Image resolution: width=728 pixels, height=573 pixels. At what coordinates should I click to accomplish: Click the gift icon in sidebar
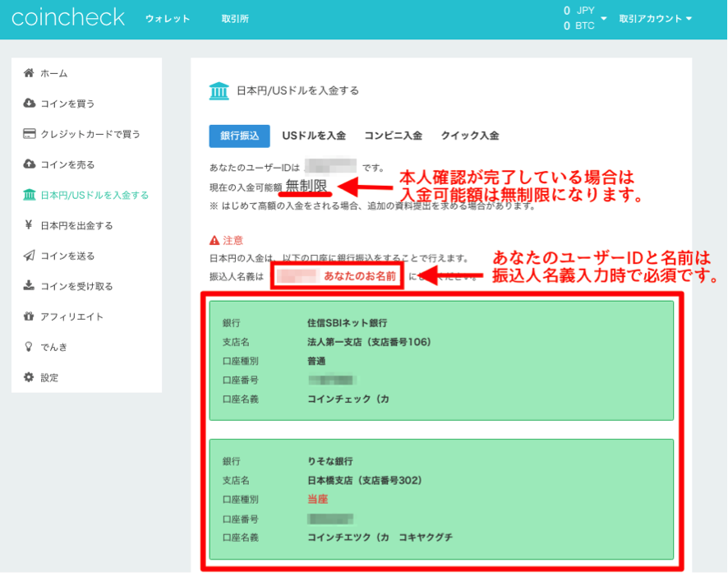pyautogui.click(x=29, y=317)
